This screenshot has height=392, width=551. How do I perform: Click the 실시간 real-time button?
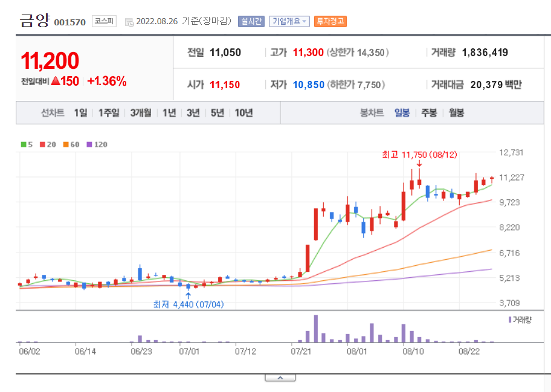coord(251,21)
